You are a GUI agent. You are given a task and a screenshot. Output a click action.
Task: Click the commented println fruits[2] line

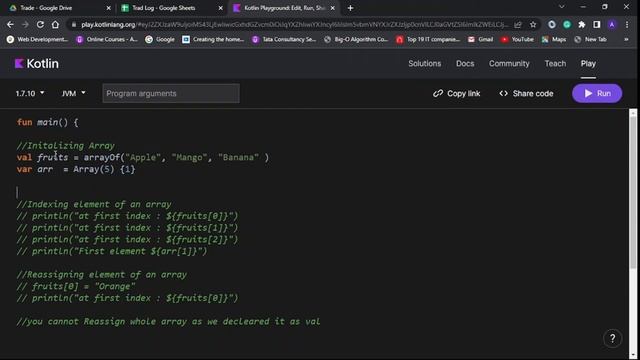[x=127, y=240]
